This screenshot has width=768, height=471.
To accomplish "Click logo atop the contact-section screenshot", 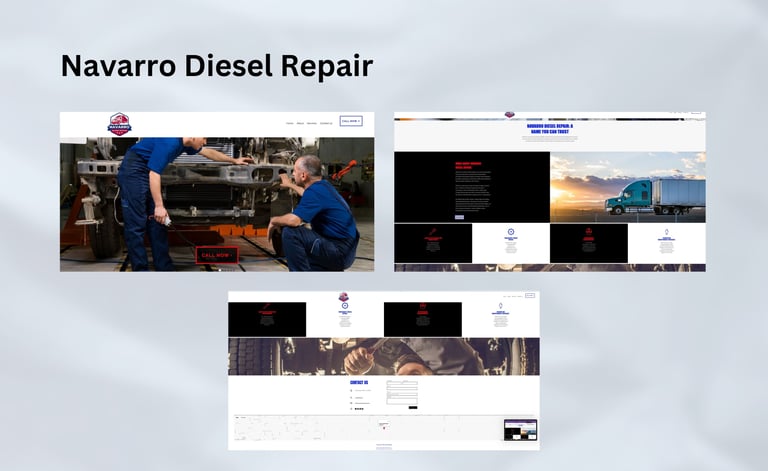I will click(344, 297).
